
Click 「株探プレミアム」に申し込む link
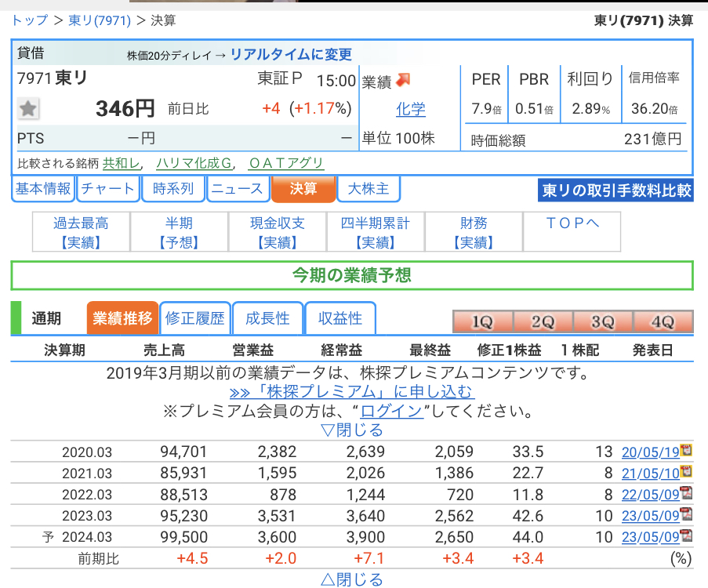click(x=352, y=391)
